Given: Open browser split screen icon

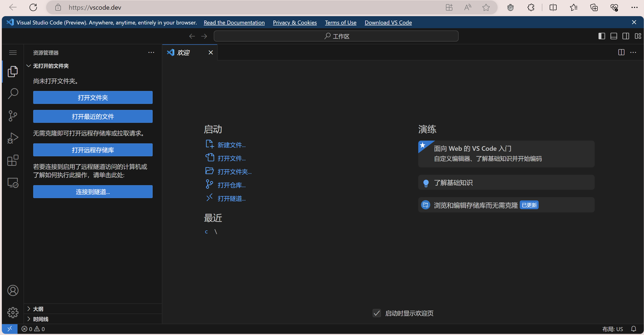Looking at the screenshot, I should point(553,7).
